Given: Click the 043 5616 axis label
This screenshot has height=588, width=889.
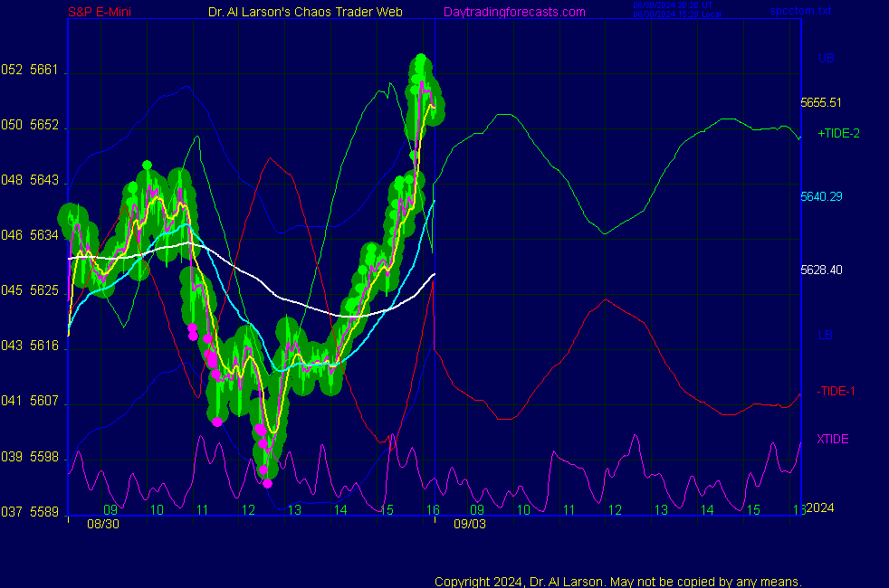Looking at the screenshot, I should (30, 346).
